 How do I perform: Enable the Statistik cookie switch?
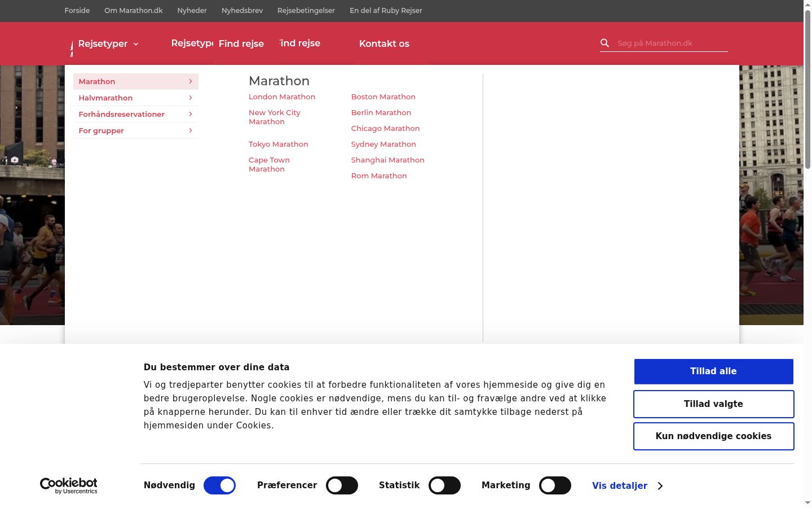point(444,485)
